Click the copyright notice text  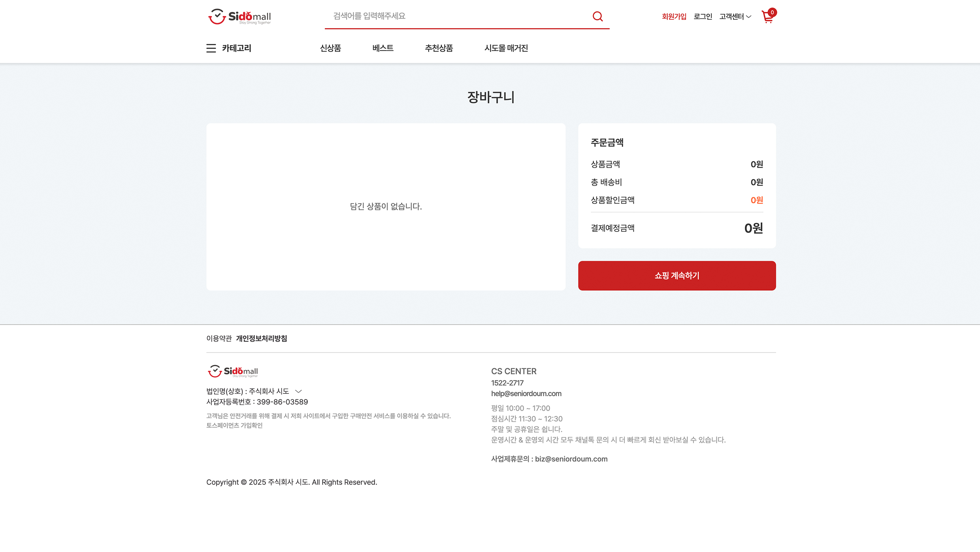[292, 482]
